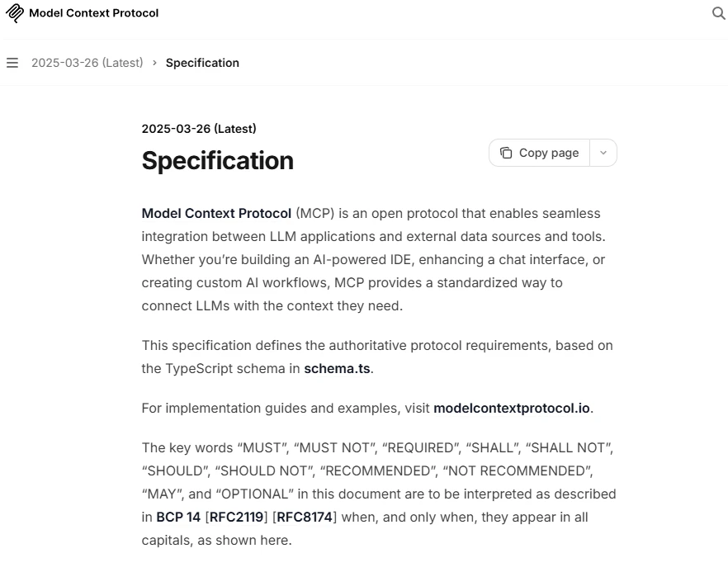Click the paragraph starting 'This specification defines'
The height and width of the screenshot is (572, 728).
[x=377, y=357]
